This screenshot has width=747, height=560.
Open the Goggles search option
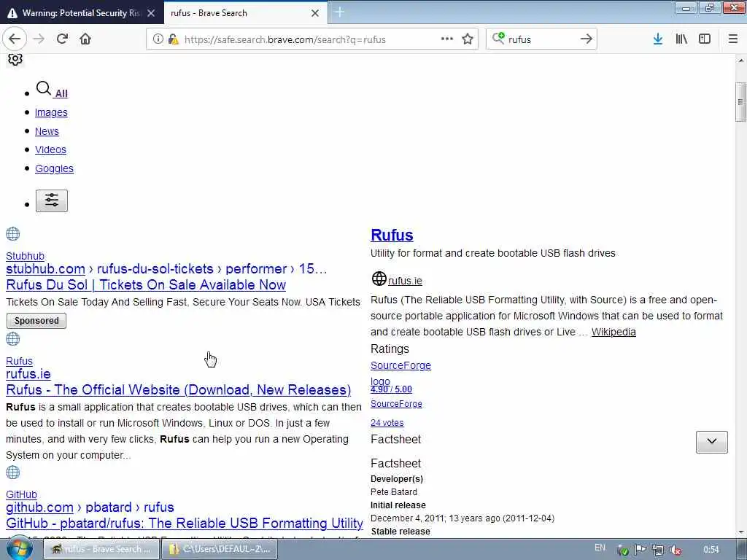(54, 168)
